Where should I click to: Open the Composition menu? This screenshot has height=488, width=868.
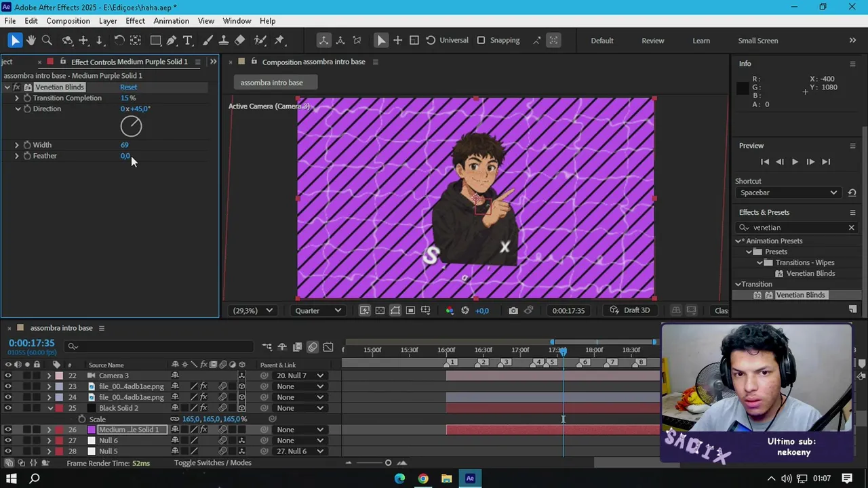click(x=68, y=21)
